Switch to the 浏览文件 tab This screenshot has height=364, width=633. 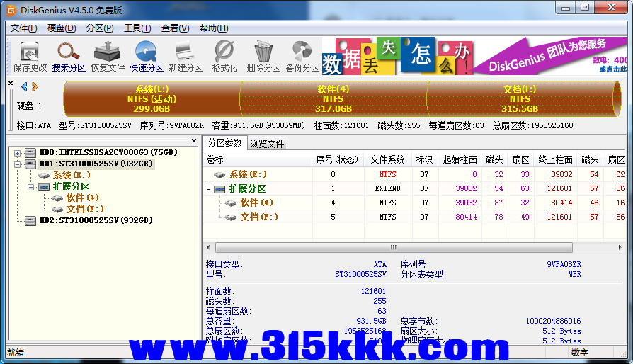[x=267, y=144]
